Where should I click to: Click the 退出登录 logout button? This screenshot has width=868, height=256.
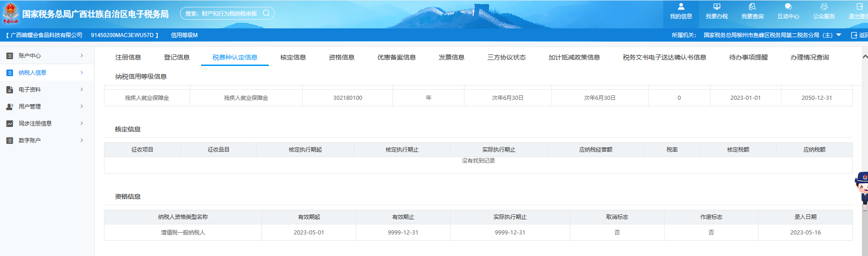click(x=859, y=11)
